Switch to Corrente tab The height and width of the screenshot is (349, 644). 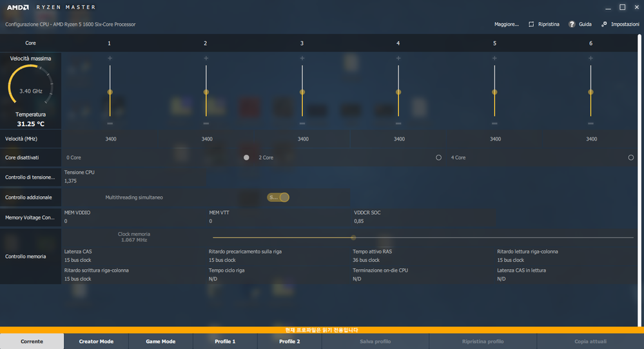pos(32,341)
